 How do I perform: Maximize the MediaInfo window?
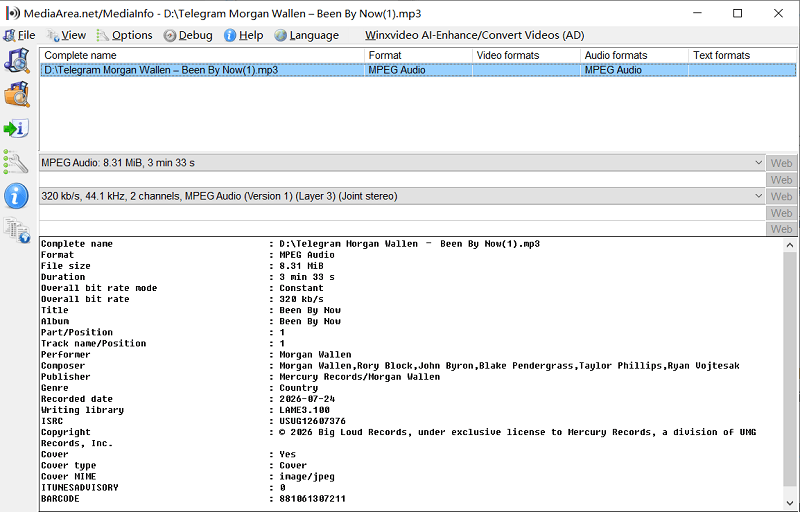click(737, 13)
